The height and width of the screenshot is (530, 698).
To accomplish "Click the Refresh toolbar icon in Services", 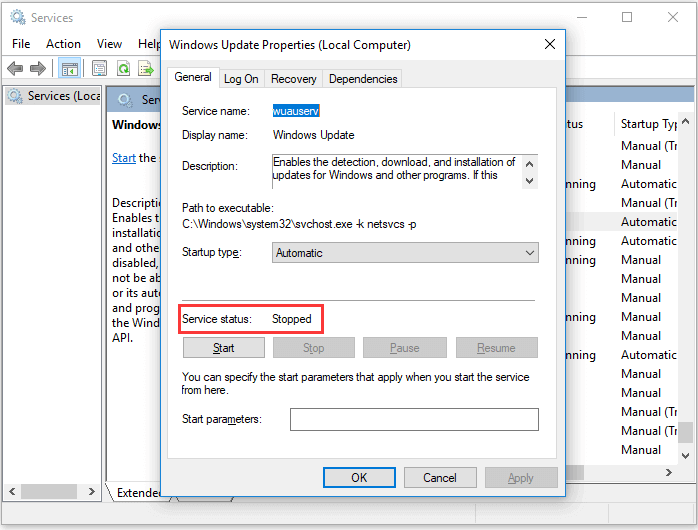I will coord(123,69).
